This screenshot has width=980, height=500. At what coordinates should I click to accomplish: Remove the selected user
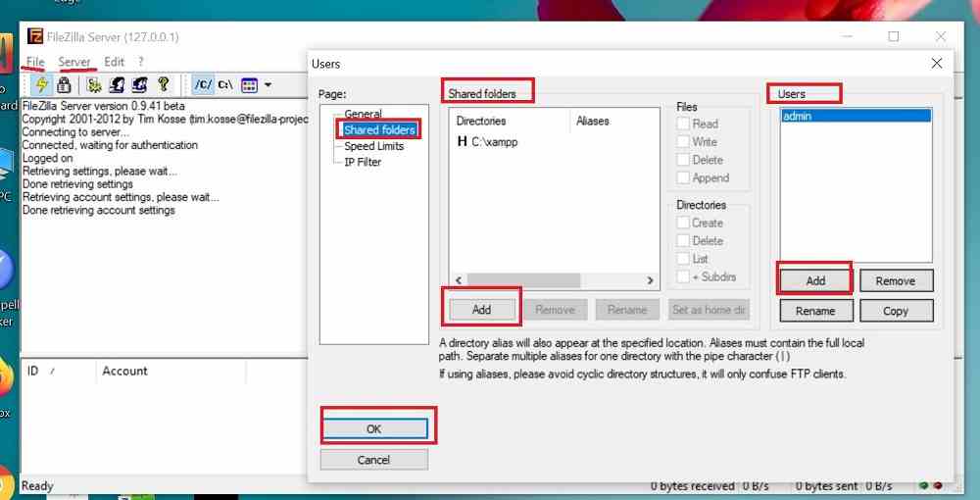[896, 280]
